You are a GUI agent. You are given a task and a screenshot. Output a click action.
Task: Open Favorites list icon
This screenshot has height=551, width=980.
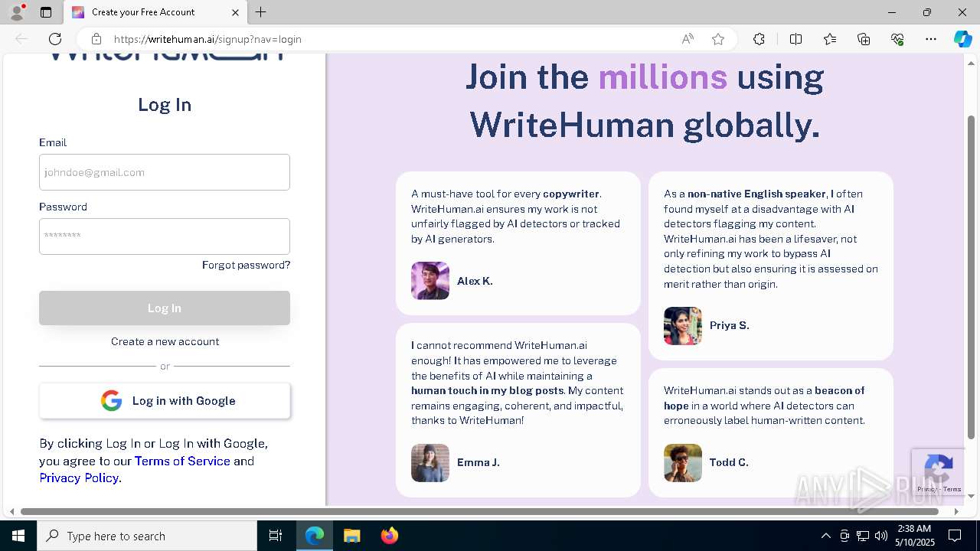click(830, 39)
